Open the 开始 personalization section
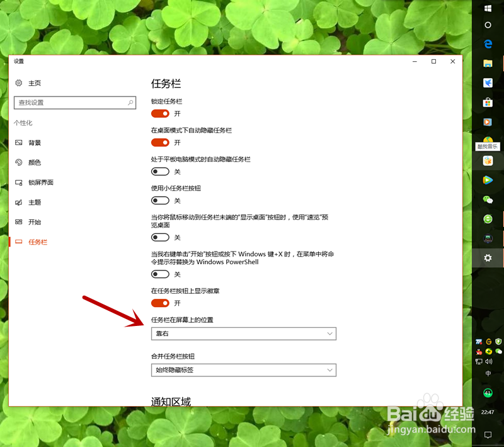The image size is (504, 447). pos(33,222)
